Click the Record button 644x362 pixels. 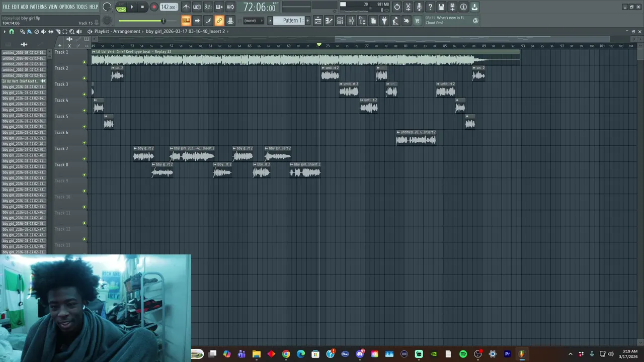pyautogui.click(x=154, y=7)
